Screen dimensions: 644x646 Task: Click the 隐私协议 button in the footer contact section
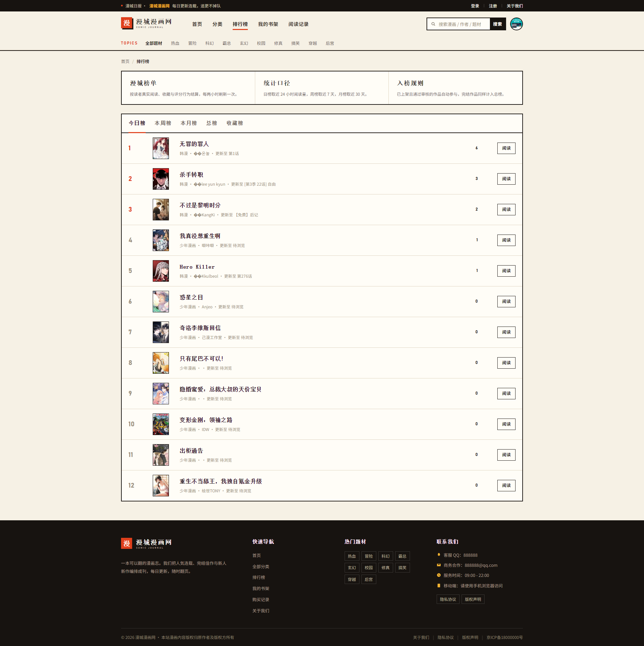pyautogui.click(x=448, y=599)
